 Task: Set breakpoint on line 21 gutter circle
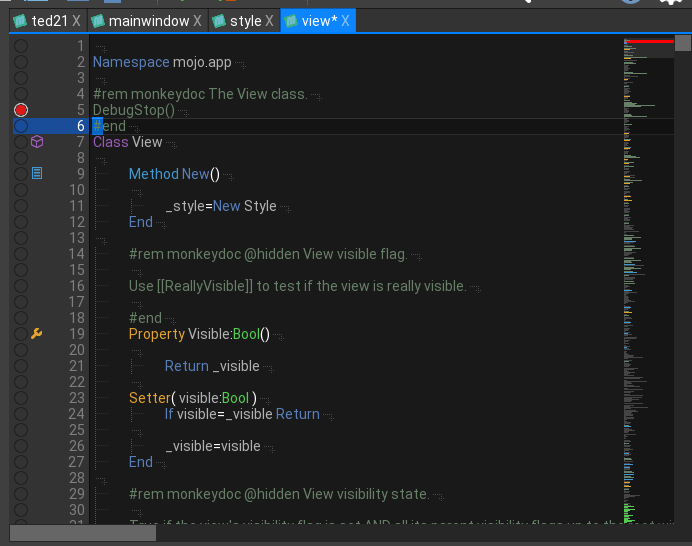[x=21, y=366]
